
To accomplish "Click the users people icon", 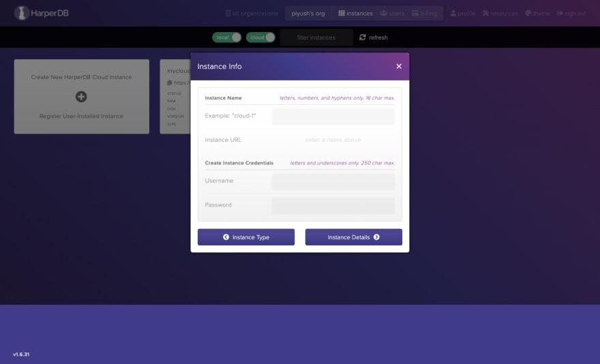I will [383, 13].
